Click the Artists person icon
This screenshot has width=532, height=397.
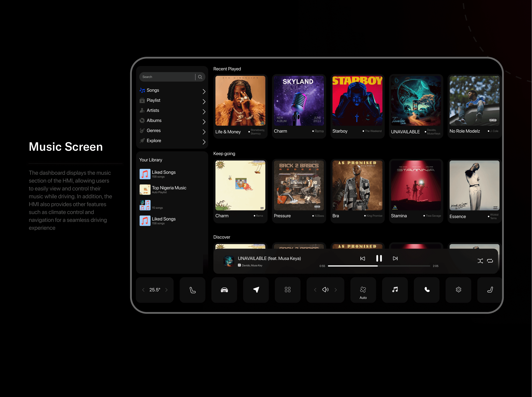pos(142,110)
